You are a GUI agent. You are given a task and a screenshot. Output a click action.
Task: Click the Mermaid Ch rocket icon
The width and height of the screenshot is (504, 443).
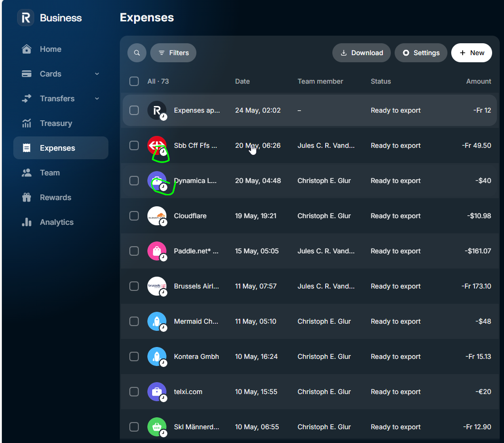pyautogui.click(x=157, y=321)
